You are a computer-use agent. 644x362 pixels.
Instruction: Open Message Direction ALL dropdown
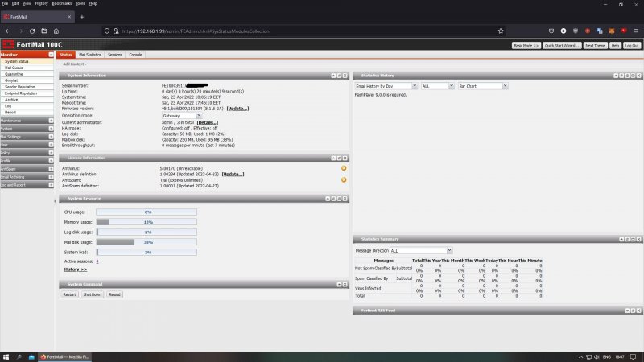pyautogui.click(x=421, y=251)
